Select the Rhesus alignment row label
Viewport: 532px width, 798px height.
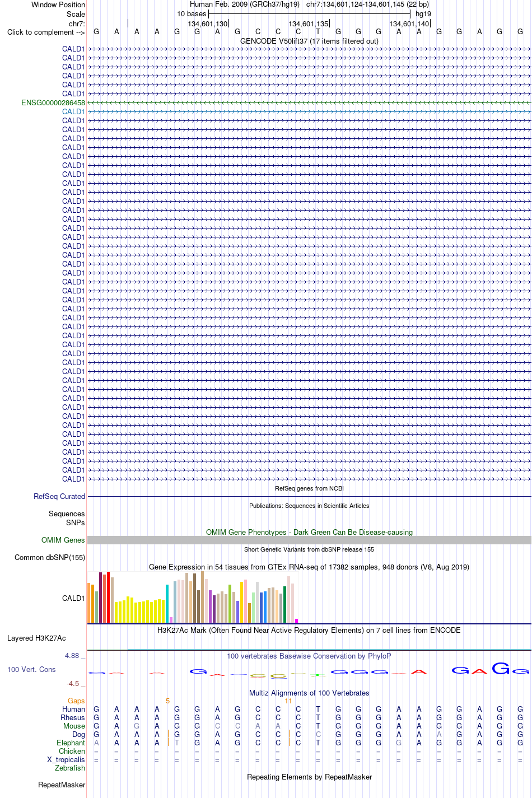pos(73,717)
